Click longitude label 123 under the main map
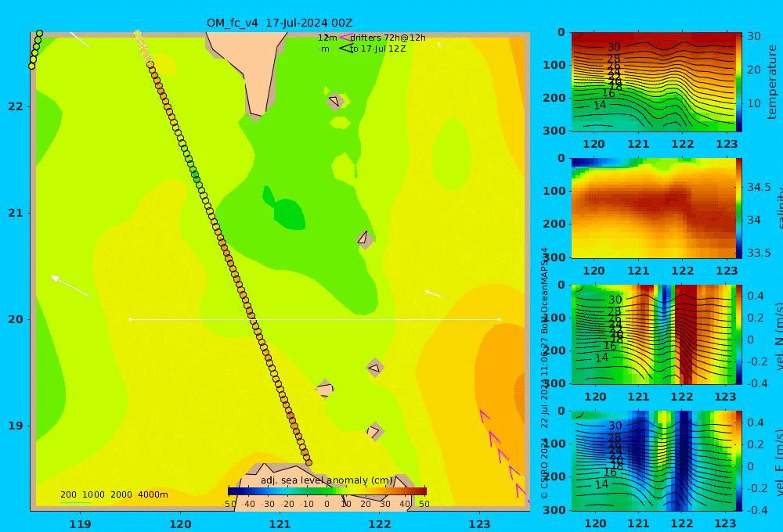 pyautogui.click(x=480, y=524)
